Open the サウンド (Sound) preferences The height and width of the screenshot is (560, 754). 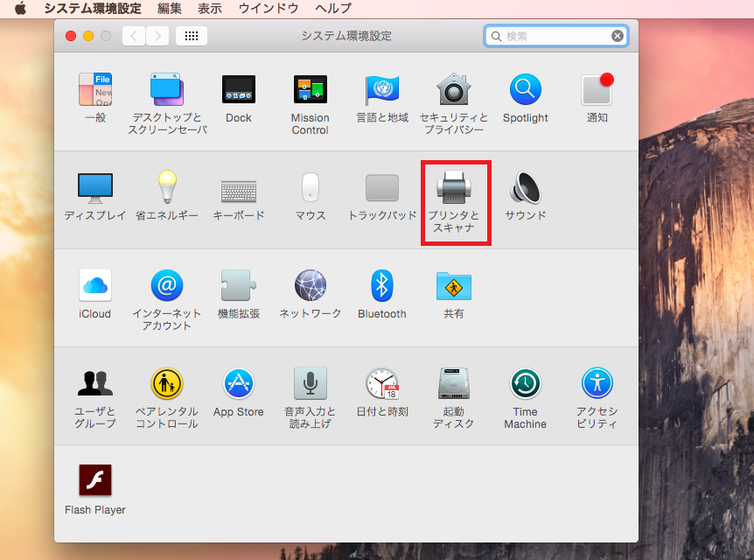point(525,187)
